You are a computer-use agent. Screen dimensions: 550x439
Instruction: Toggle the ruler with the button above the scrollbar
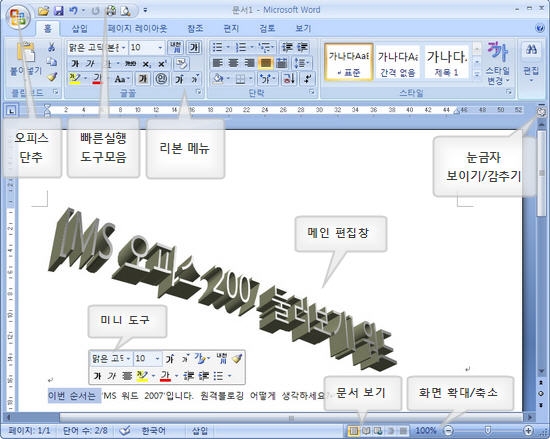(x=541, y=112)
